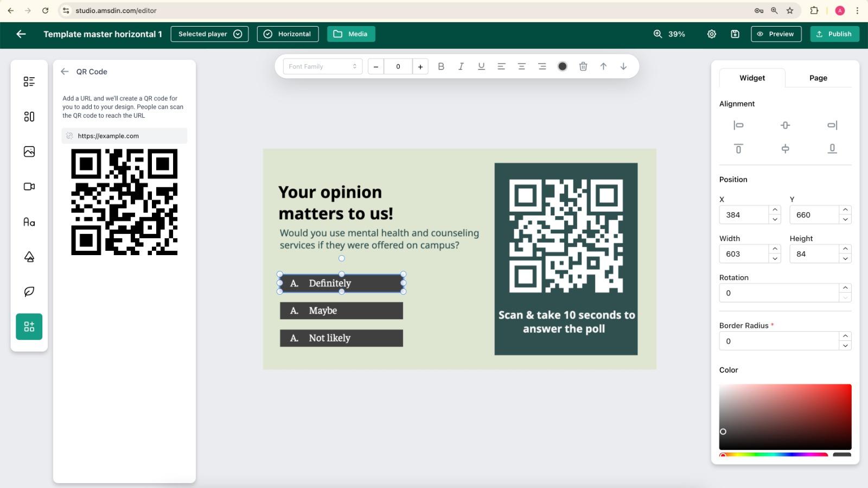Reload the page in browser
868x488 pixels.
point(46,10)
